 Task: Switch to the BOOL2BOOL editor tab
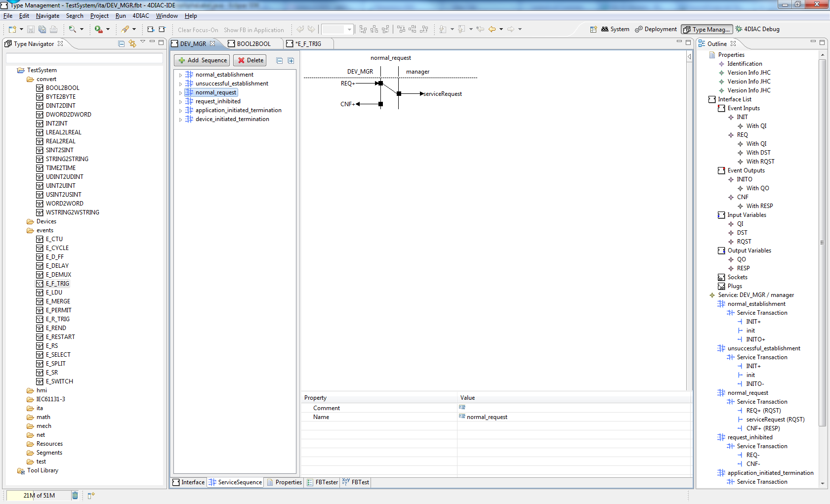click(x=253, y=43)
